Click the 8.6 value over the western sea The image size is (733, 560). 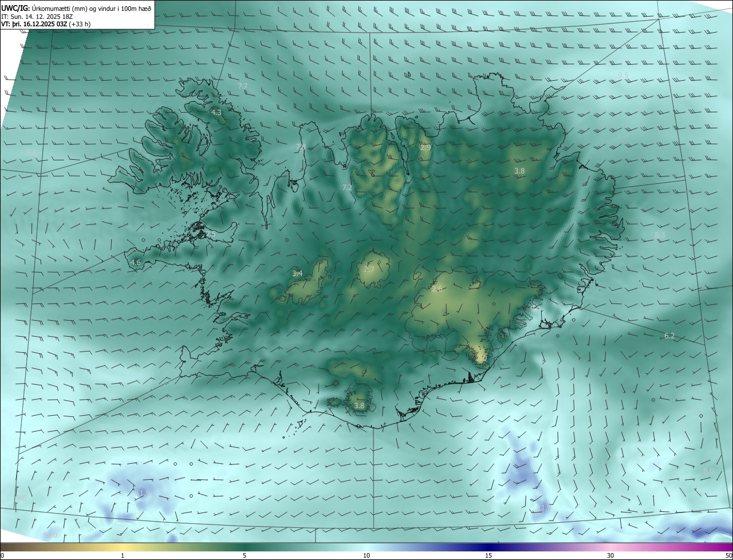(31, 153)
